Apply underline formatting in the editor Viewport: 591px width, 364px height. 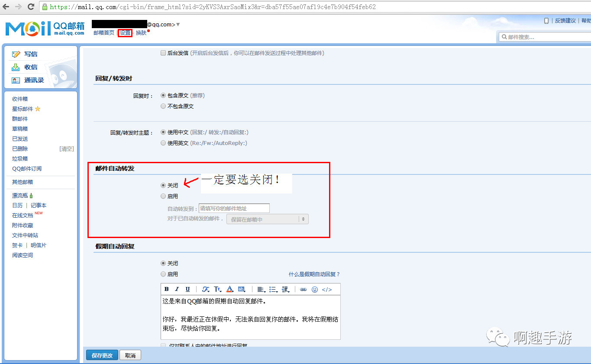click(x=187, y=289)
